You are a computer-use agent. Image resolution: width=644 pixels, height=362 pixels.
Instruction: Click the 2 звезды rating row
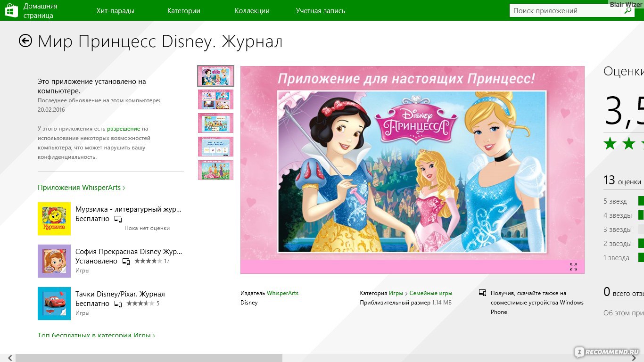(x=623, y=244)
